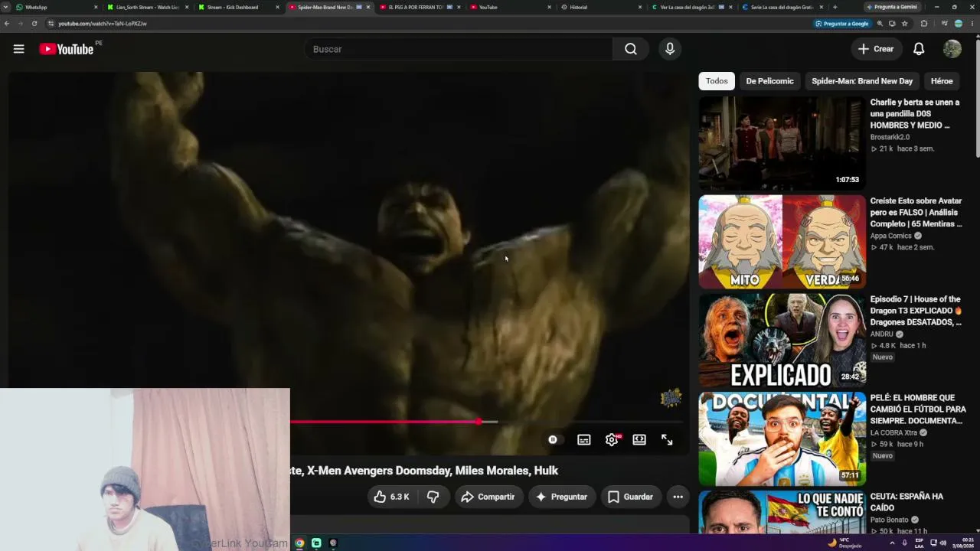Go to the YouTube home logo
Screen dimensions: 980x551
(67, 49)
